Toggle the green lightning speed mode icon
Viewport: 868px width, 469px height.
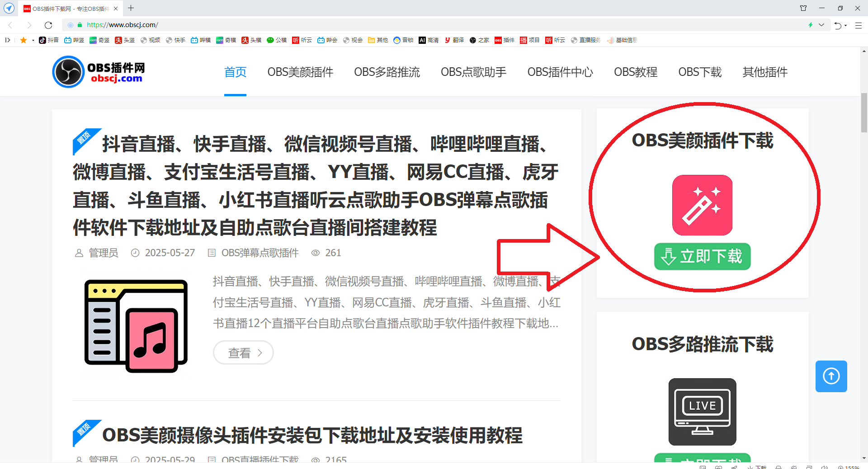810,25
